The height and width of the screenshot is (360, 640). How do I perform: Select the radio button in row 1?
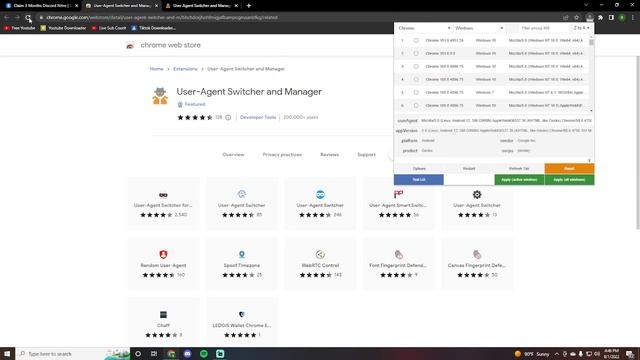(416, 40)
